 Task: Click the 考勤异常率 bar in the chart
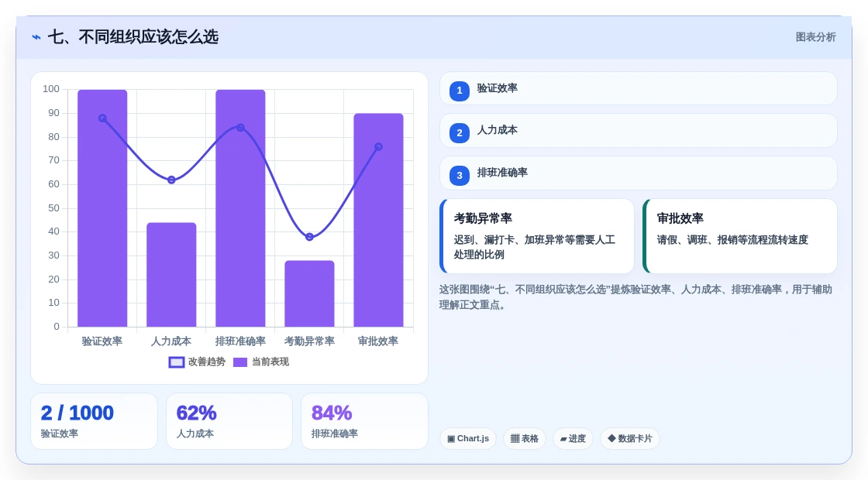(309, 293)
